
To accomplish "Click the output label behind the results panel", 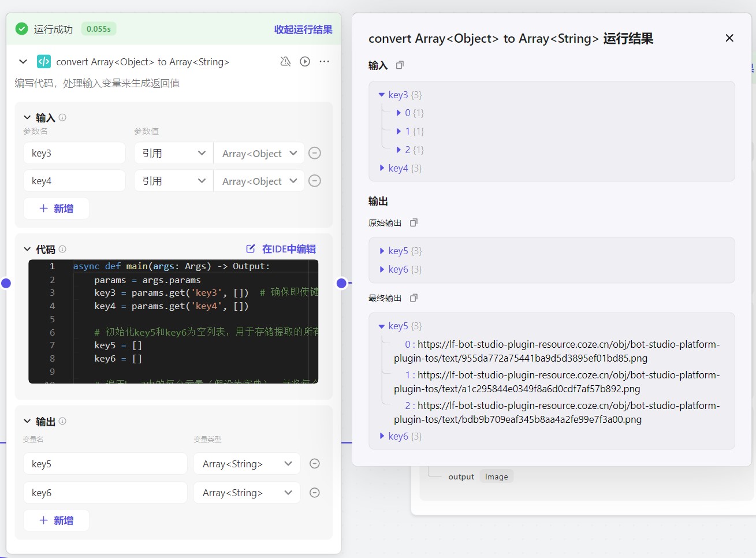I will pyautogui.click(x=461, y=477).
